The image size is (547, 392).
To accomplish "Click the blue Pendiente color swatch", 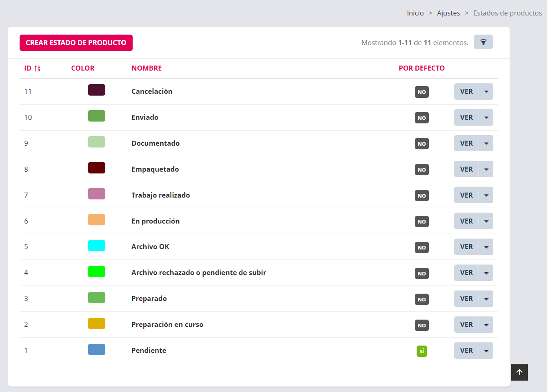I will coord(97,350).
